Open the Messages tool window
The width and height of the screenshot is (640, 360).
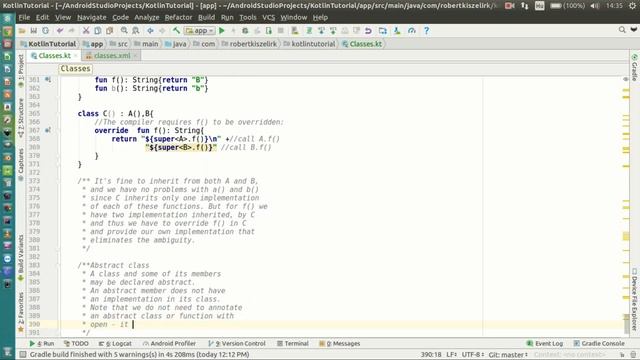click(x=340, y=344)
